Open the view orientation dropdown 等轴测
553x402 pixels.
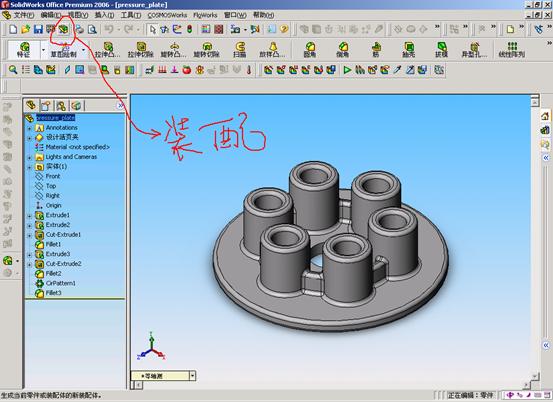pos(192,376)
